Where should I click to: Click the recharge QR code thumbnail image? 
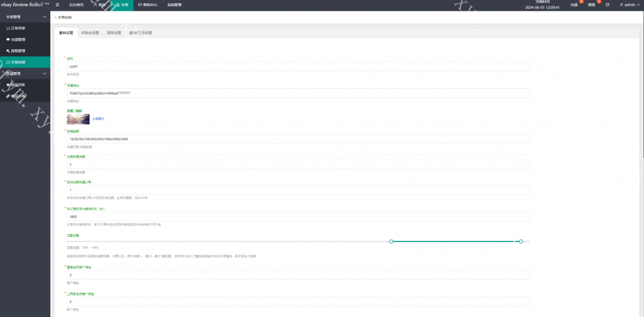78,119
